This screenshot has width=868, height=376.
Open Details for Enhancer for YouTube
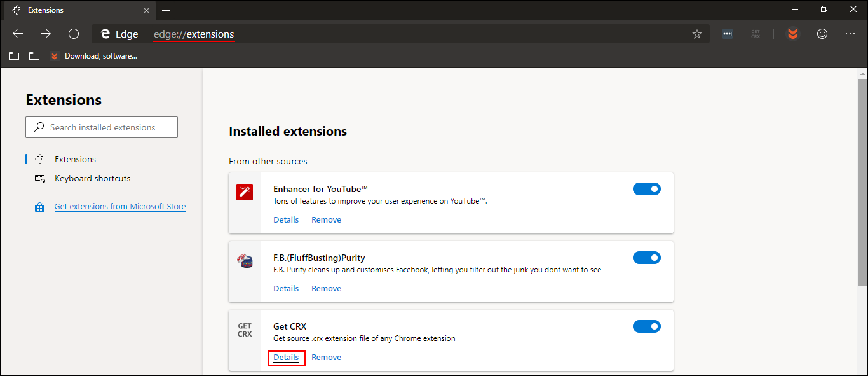286,219
